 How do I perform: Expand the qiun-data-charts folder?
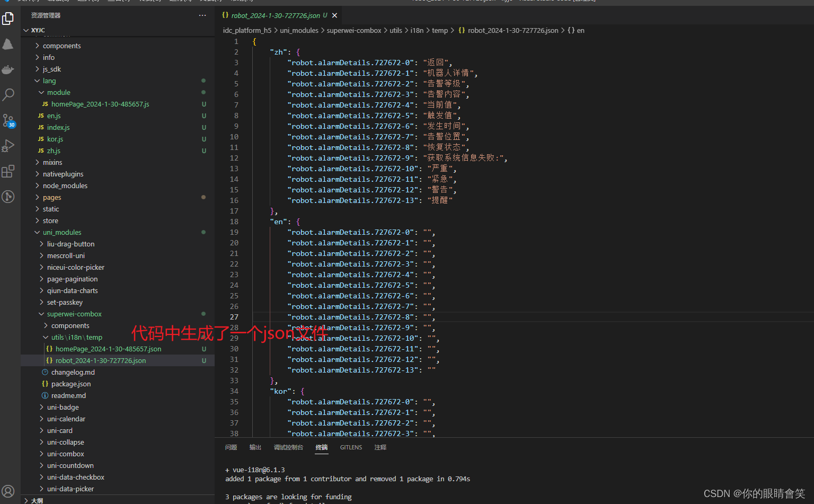click(x=41, y=290)
